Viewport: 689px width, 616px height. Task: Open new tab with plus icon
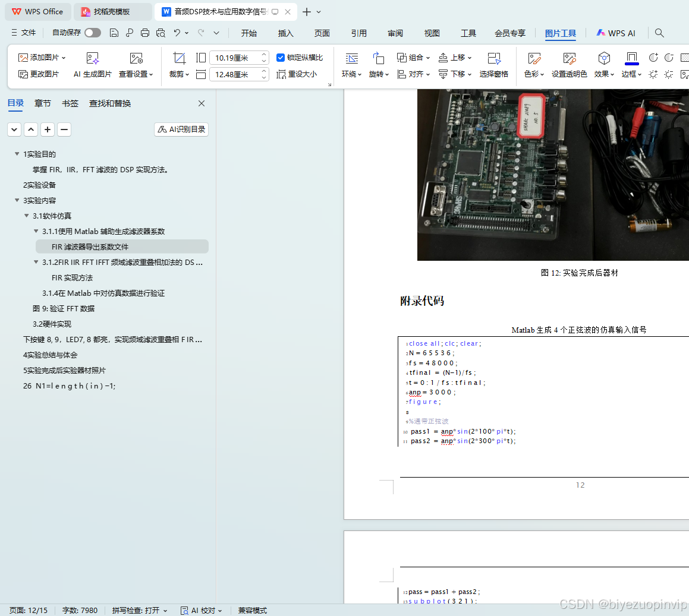[307, 12]
